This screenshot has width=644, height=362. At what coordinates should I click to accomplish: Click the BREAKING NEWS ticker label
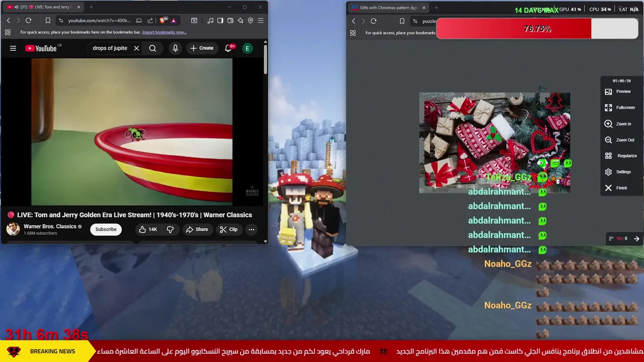[x=52, y=351]
